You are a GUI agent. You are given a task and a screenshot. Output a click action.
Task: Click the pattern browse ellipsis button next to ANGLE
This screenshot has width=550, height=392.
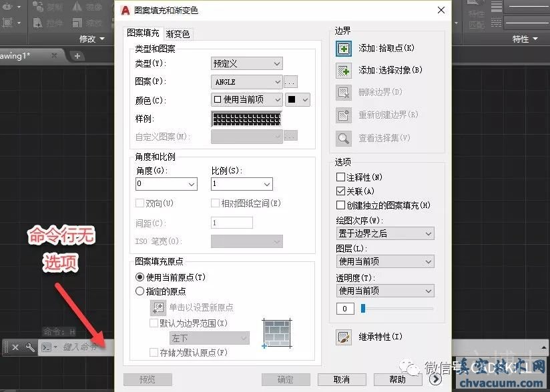pos(290,82)
